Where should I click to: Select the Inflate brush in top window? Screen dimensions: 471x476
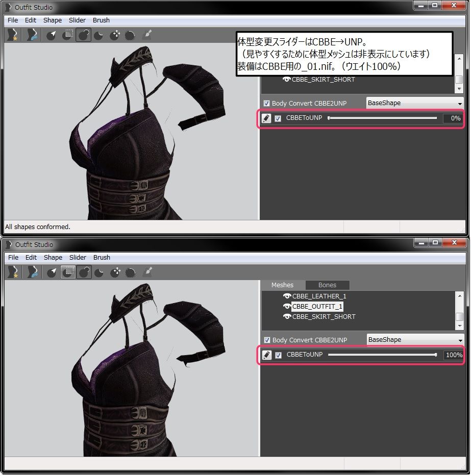click(84, 35)
